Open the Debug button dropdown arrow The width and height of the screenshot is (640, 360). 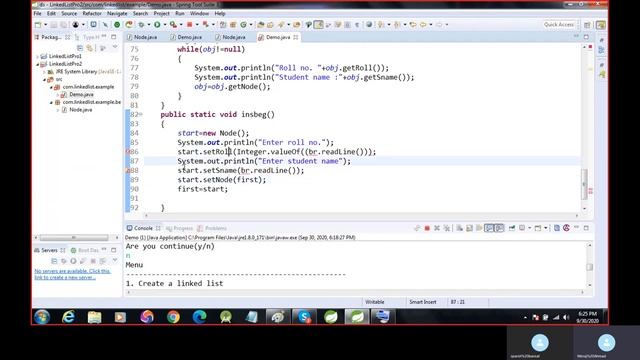point(149,25)
